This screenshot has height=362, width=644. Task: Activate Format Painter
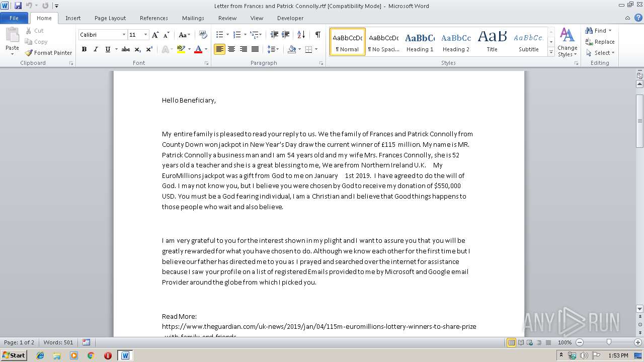[48, 53]
